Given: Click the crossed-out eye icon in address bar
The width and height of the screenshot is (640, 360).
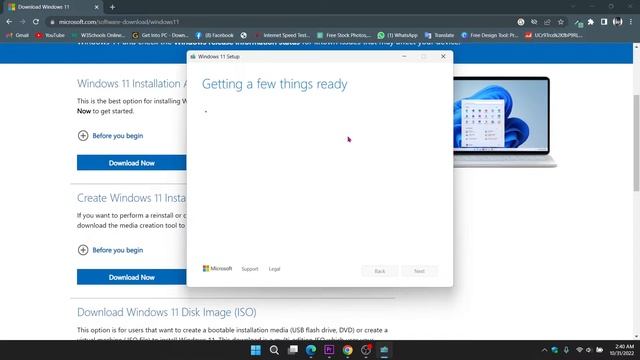Looking at the screenshot, I should click(534, 22).
